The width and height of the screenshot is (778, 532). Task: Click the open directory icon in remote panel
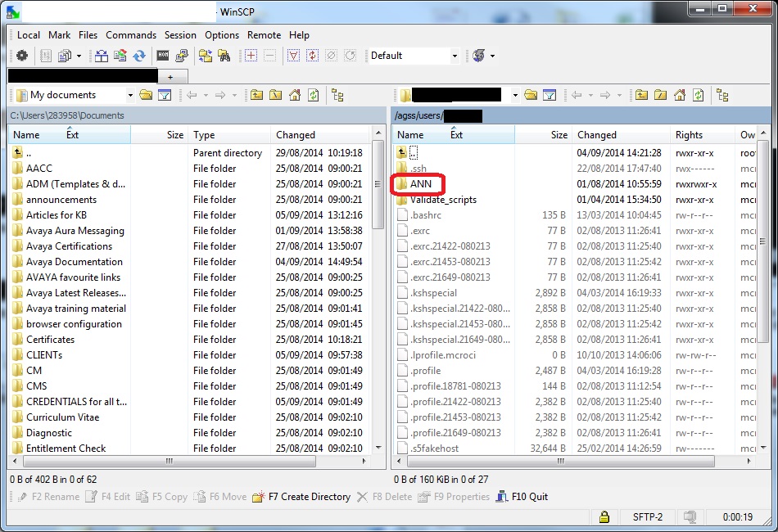coord(531,95)
